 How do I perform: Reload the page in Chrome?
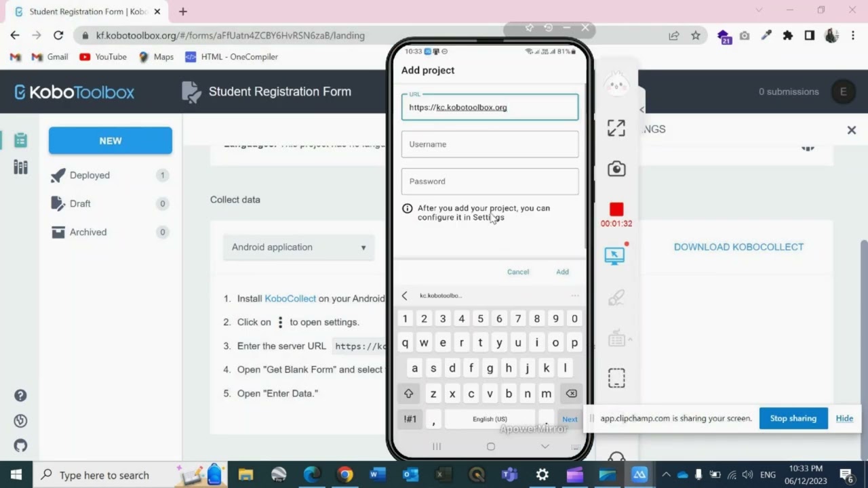58,35
